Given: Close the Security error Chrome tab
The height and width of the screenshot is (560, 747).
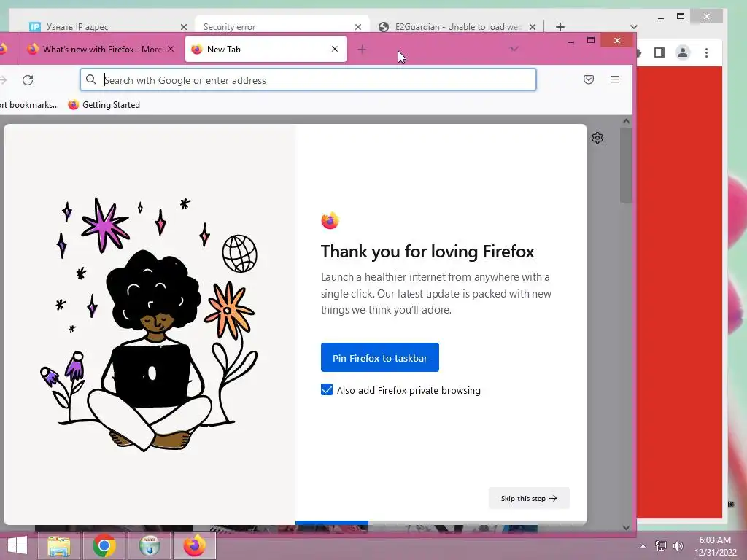Looking at the screenshot, I should [357, 27].
